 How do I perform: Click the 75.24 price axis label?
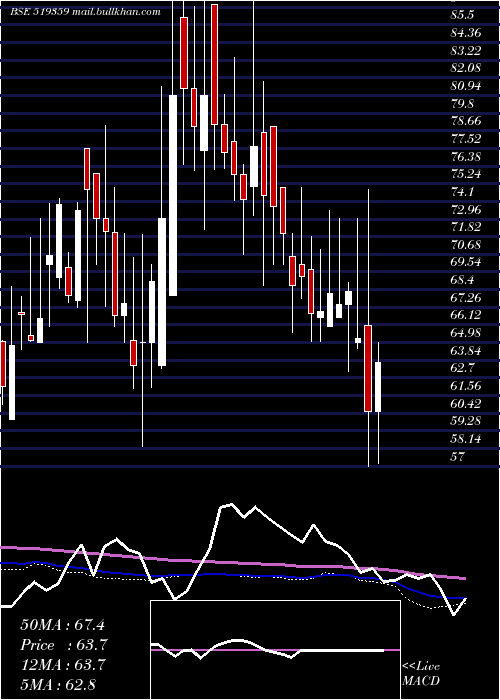point(466,174)
